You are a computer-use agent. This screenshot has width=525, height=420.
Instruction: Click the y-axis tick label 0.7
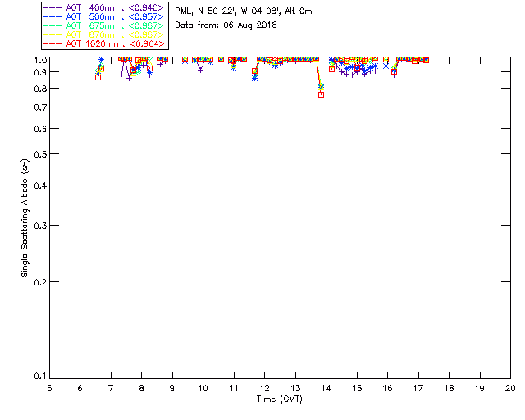(x=40, y=107)
